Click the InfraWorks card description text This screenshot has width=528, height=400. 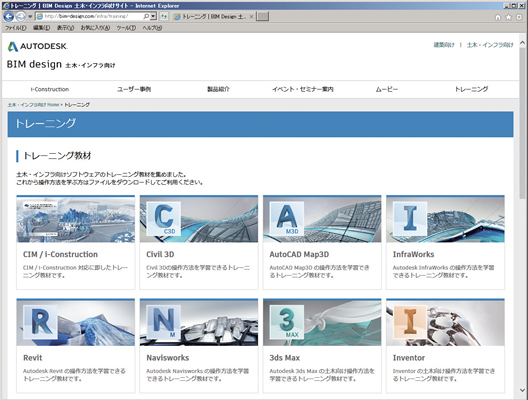(x=443, y=271)
